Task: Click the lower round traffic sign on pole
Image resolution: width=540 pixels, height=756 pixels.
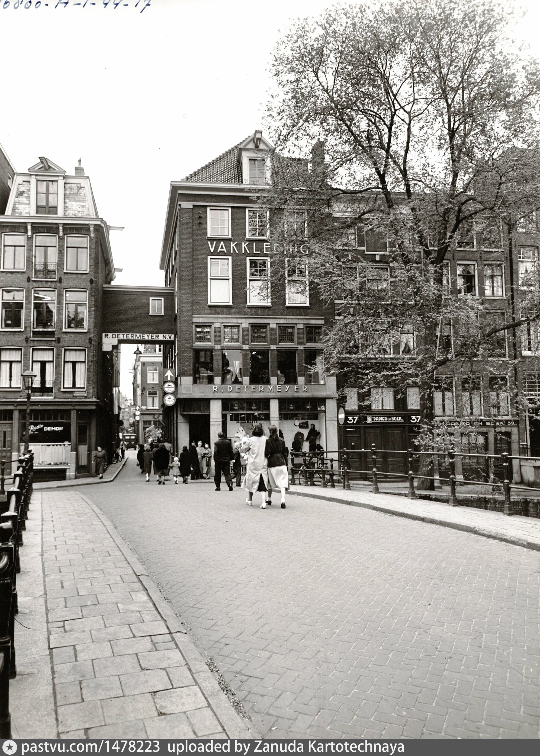Action: point(169,400)
